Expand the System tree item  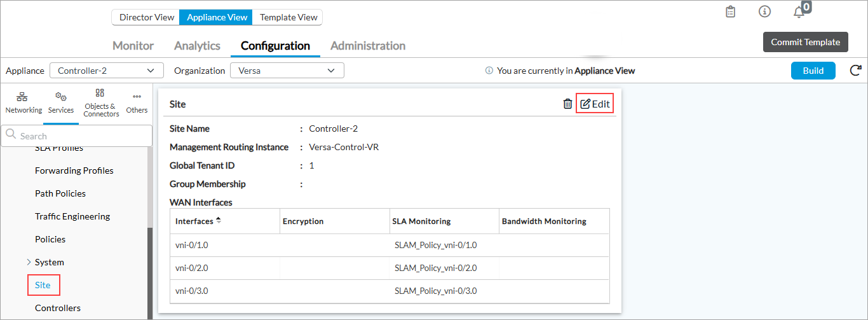[29, 262]
